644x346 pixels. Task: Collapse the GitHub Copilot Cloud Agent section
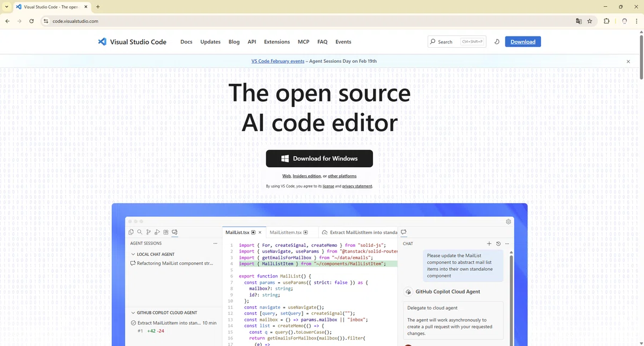click(x=133, y=313)
